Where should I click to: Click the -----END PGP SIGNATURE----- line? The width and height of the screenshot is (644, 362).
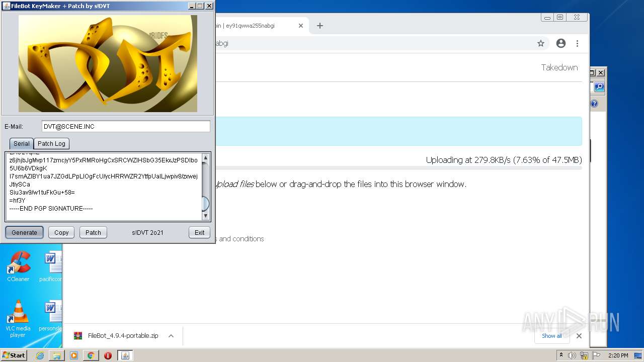click(x=51, y=208)
